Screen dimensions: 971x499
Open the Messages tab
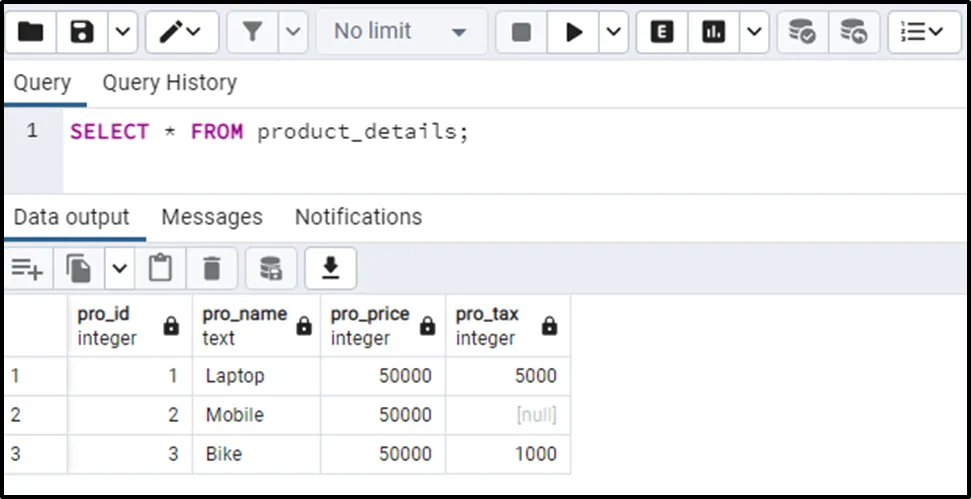click(212, 217)
